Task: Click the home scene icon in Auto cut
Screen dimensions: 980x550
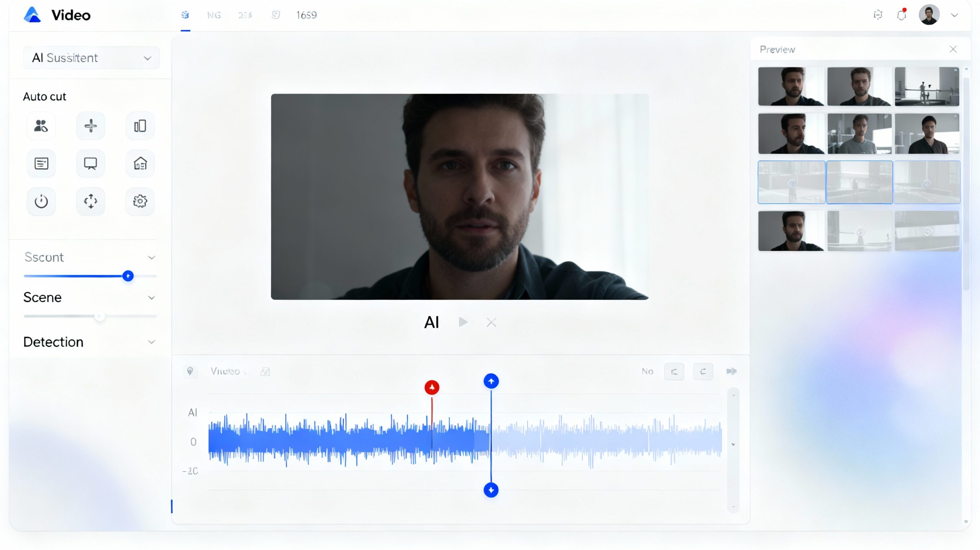Action: (140, 163)
